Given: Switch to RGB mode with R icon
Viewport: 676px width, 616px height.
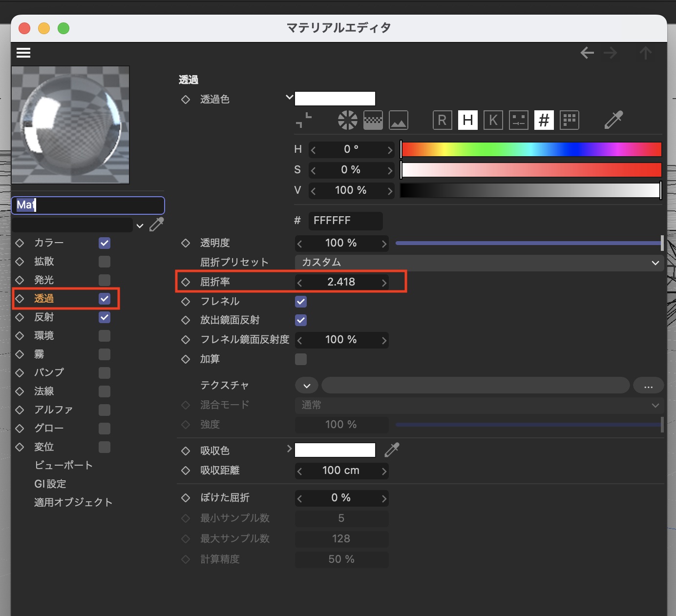Looking at the screenshot, I should [442, 120].
